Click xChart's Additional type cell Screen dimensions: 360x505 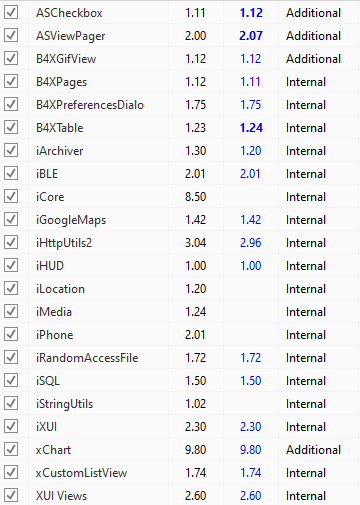tap(314, 450)
